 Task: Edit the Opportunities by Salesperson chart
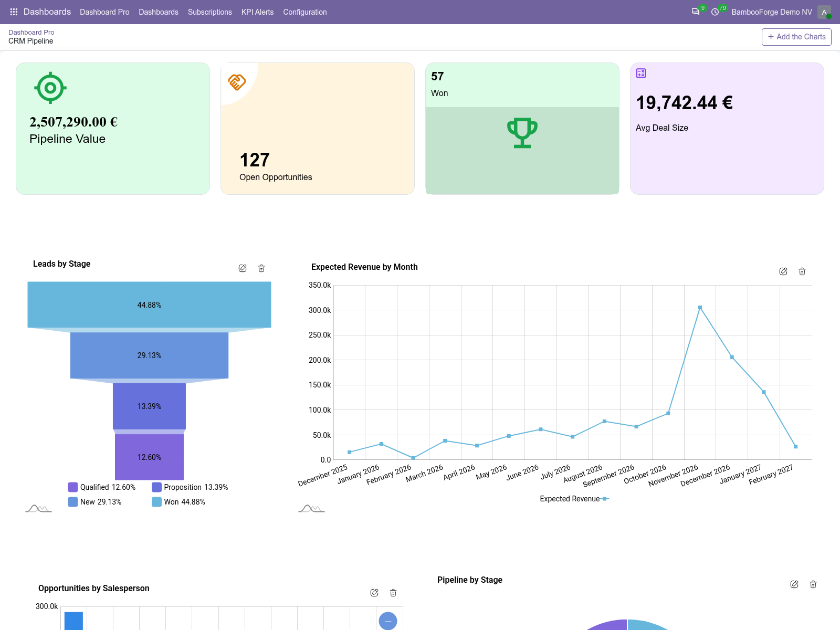(374, 593)
